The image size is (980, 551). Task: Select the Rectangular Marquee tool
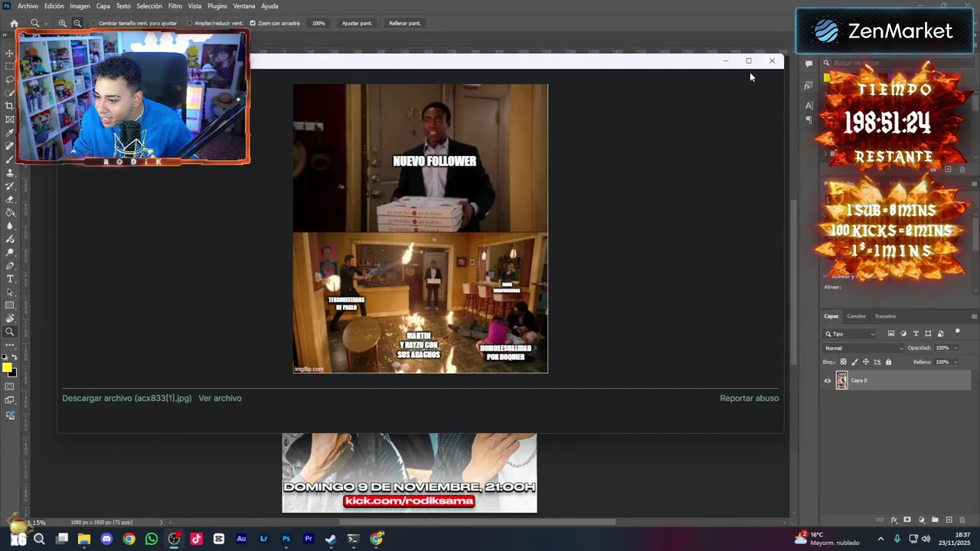tap(10, 67)
